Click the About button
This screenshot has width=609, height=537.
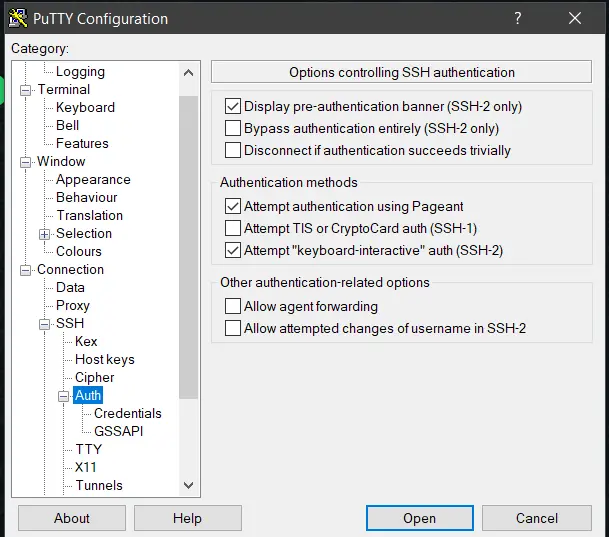click(x=72, y=518)
